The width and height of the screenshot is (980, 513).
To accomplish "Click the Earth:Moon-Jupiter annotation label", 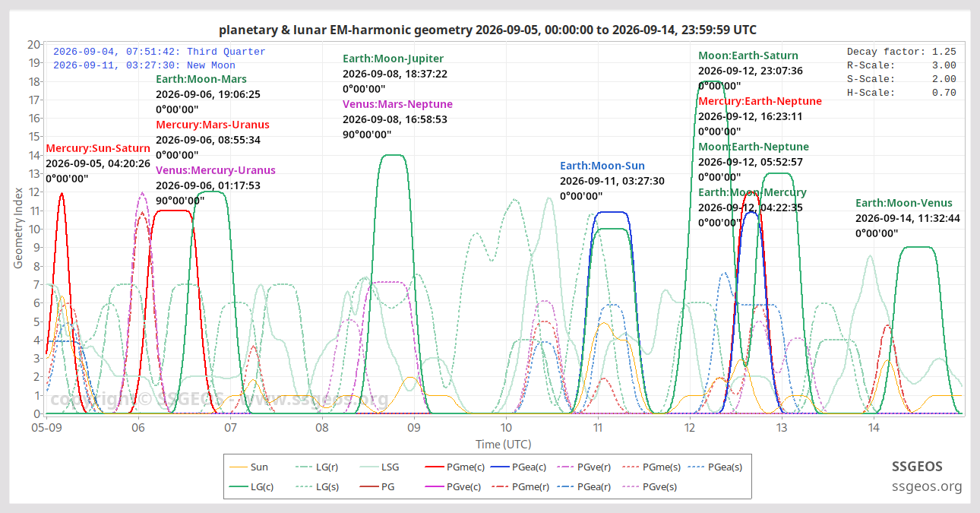I will (x=393, y=59).
